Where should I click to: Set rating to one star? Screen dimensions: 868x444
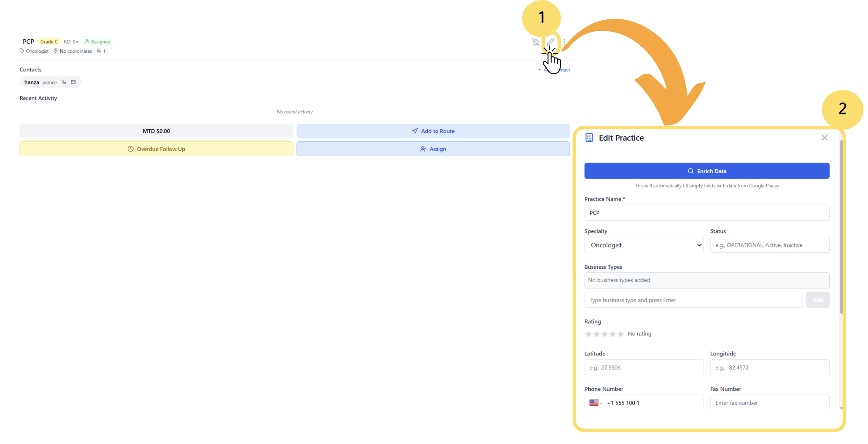pos(588,334)
